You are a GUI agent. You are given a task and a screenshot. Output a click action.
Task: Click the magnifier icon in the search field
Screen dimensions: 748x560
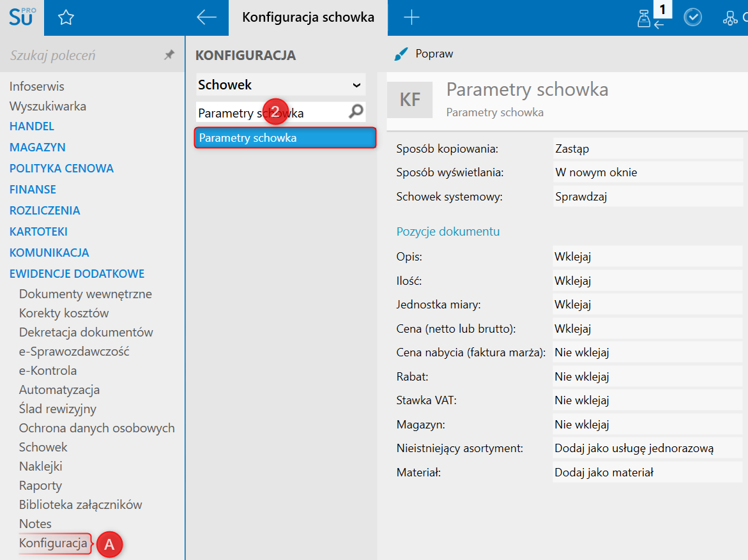356,112
